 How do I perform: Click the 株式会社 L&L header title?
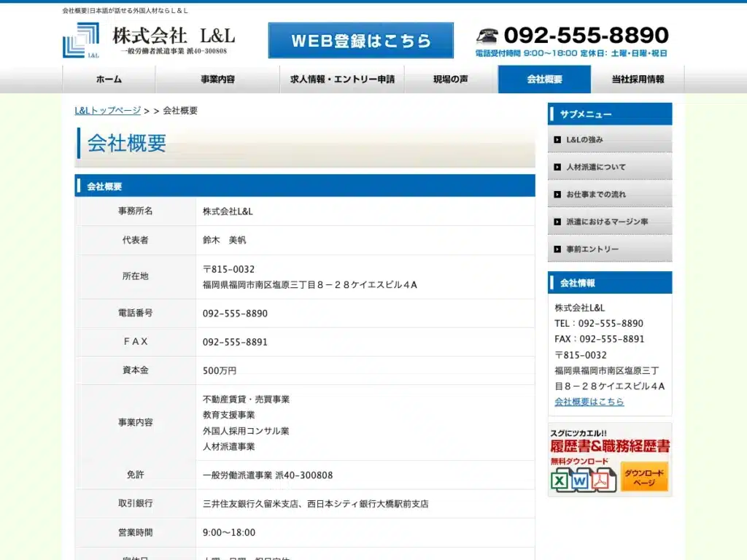(x=174, y=36)
